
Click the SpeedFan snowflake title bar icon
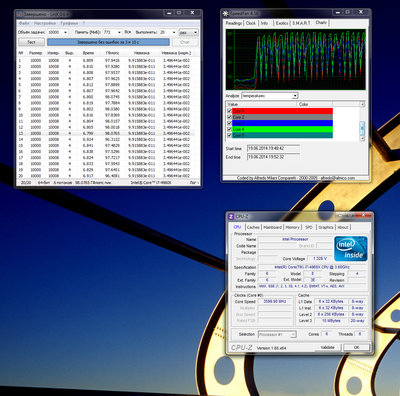(x=225, y=13)
